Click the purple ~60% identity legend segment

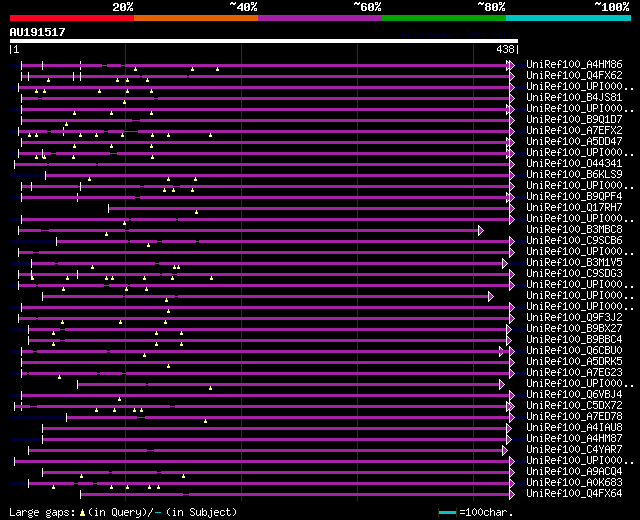pos(320,18)
